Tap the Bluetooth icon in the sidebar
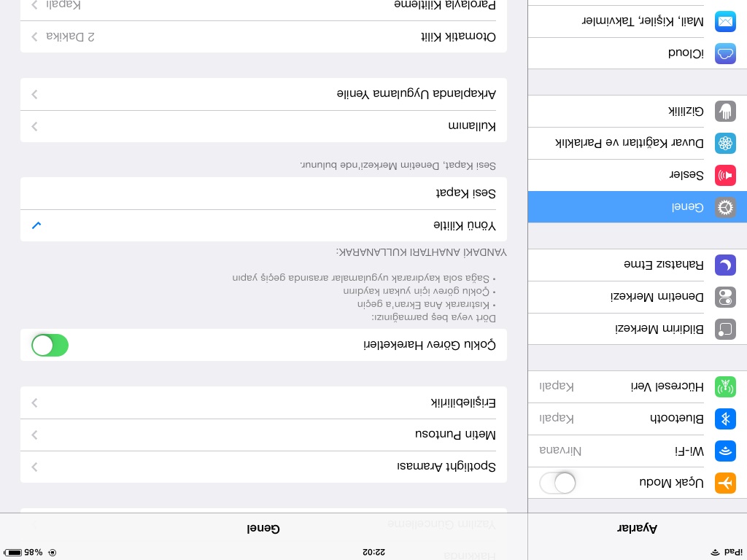The height and width of the screenshot is (560, 747). 725,419
